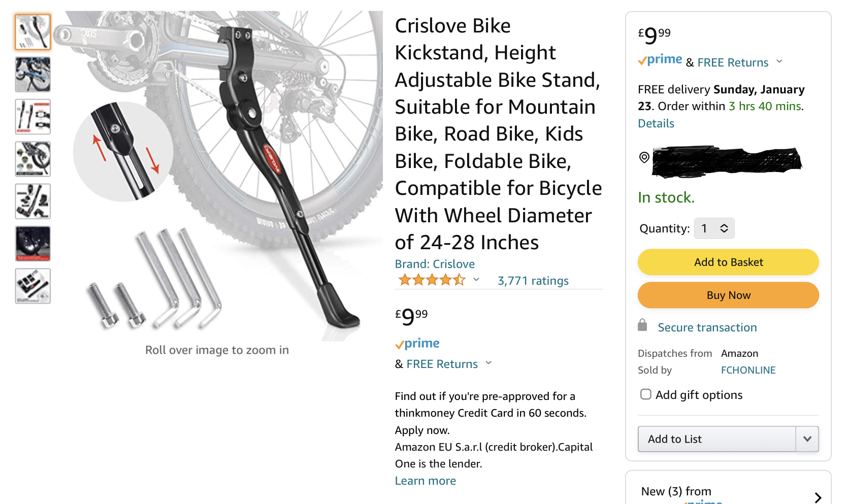The height and width of the screenshot is (504, 847).
Task: Click the Add to Basket button
Action: [728, 262]
